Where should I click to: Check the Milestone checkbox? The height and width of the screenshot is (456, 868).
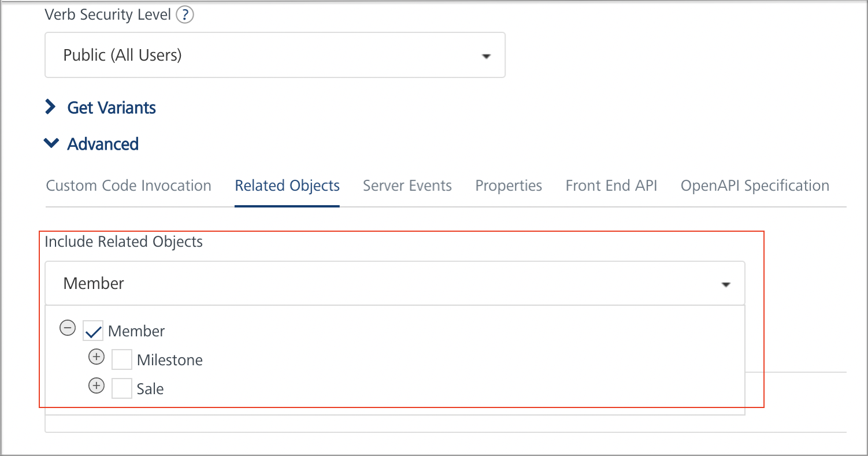[x=122, y=359]
